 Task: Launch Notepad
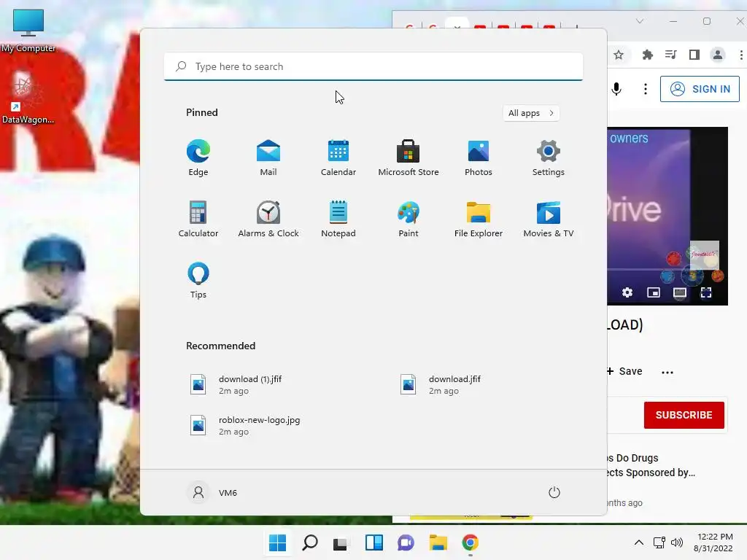click(x=338, y=219)
